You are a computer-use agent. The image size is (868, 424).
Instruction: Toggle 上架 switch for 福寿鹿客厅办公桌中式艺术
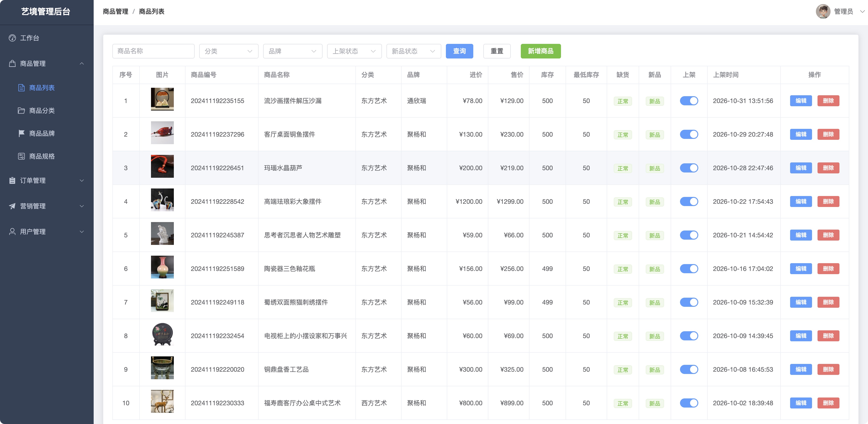(689, 403)
